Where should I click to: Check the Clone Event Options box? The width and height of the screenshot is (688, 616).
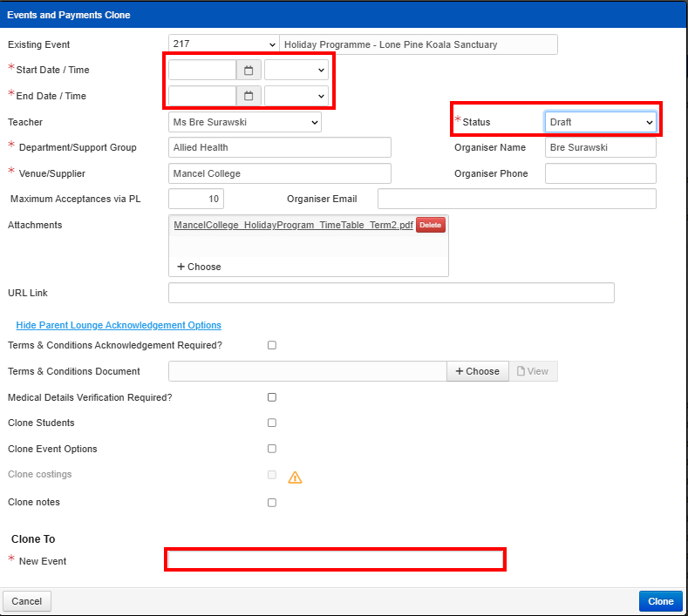(x=272, y=449)
